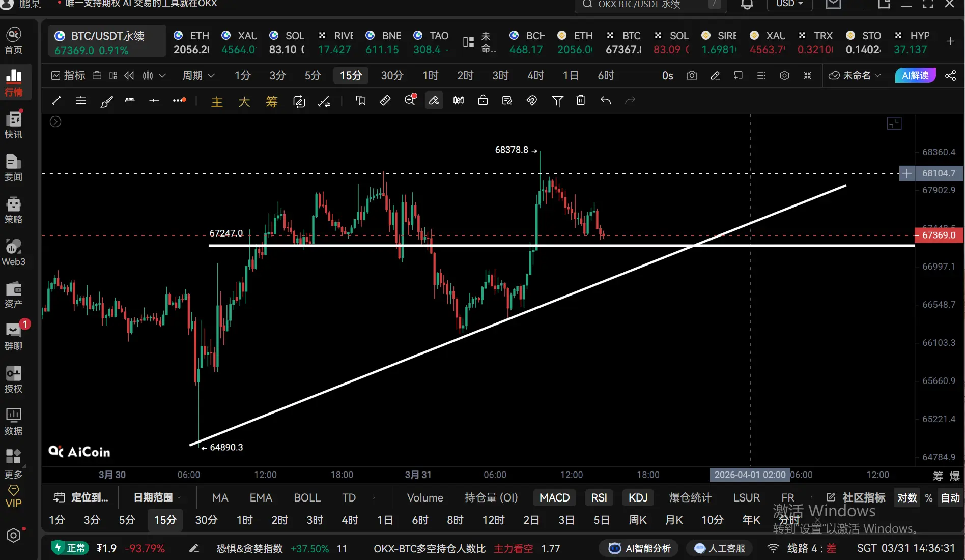This screenshot has height=560, width=965.
Task: Contact 人工客服 customer service
Action: [x=720, y=548]
